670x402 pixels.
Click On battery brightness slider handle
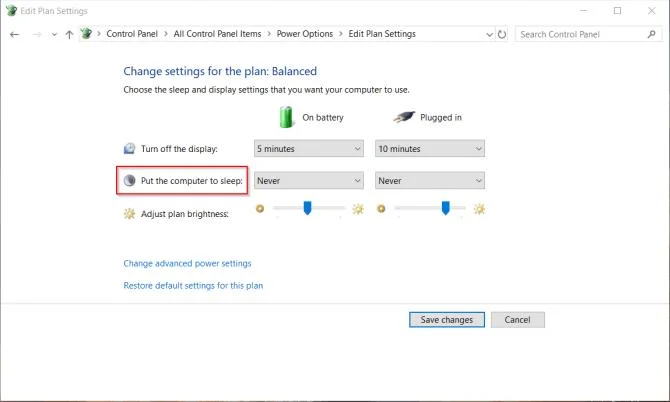pyautogui.click(x=307, y=208)
